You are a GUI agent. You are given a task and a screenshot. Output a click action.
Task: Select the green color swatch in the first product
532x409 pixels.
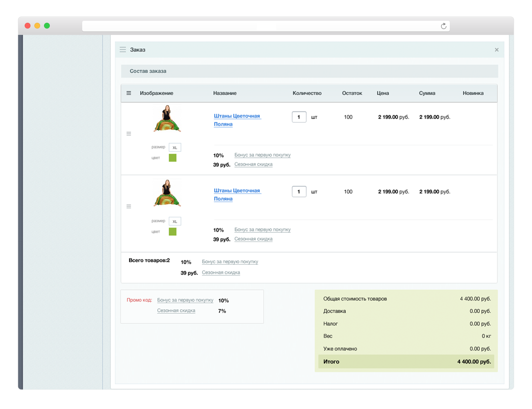(173, 158)
